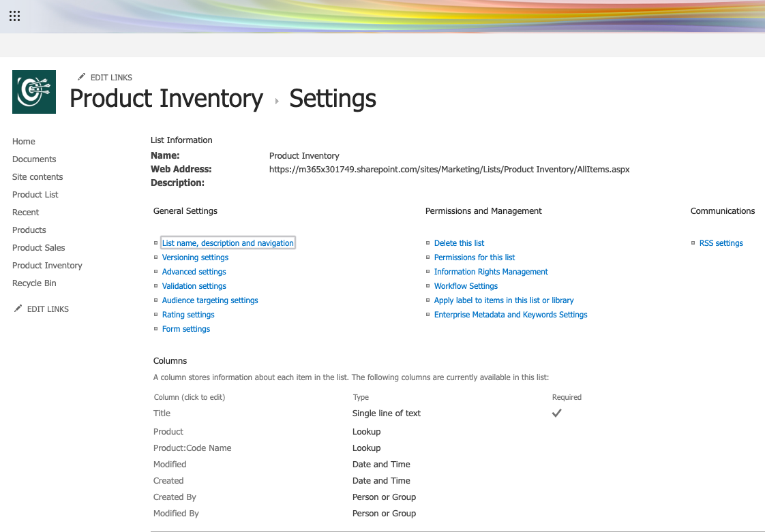765x532 pixels.
Task: Open Workflow Settings
Action: click(466, 286)
